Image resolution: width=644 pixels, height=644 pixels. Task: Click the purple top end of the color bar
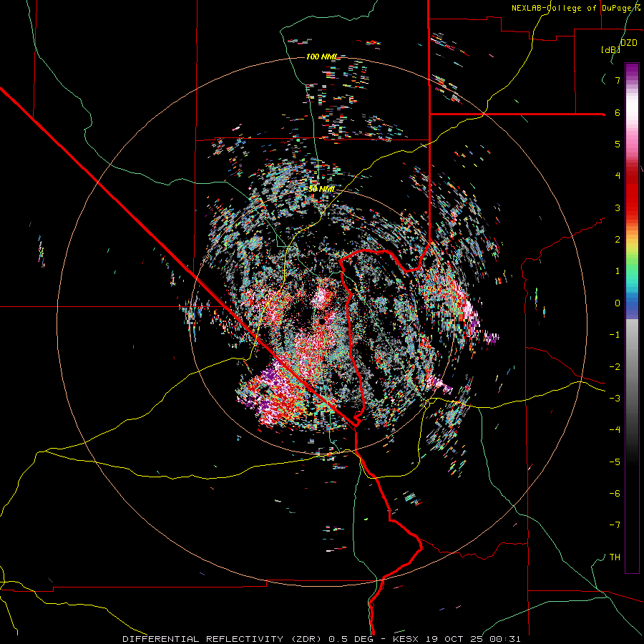(632, 70)
